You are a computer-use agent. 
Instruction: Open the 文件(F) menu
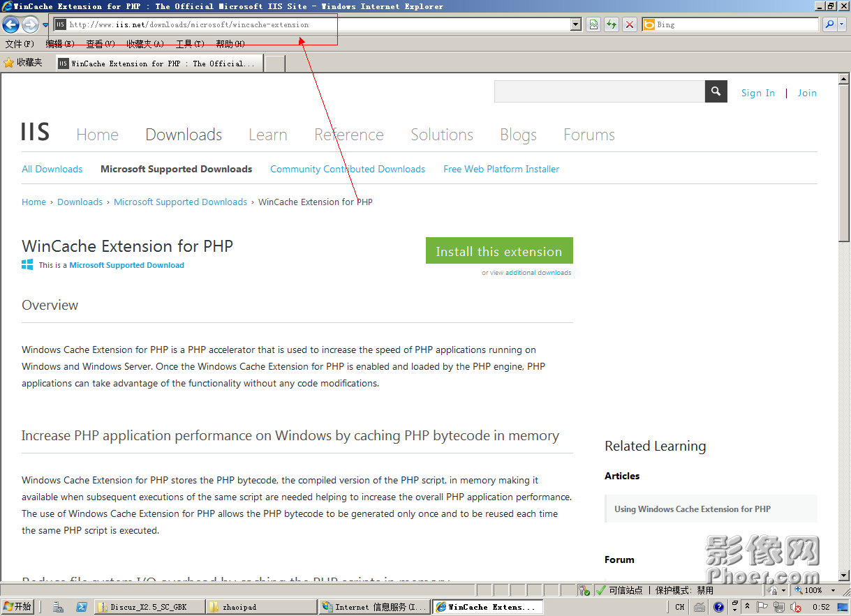click(20, 44)
